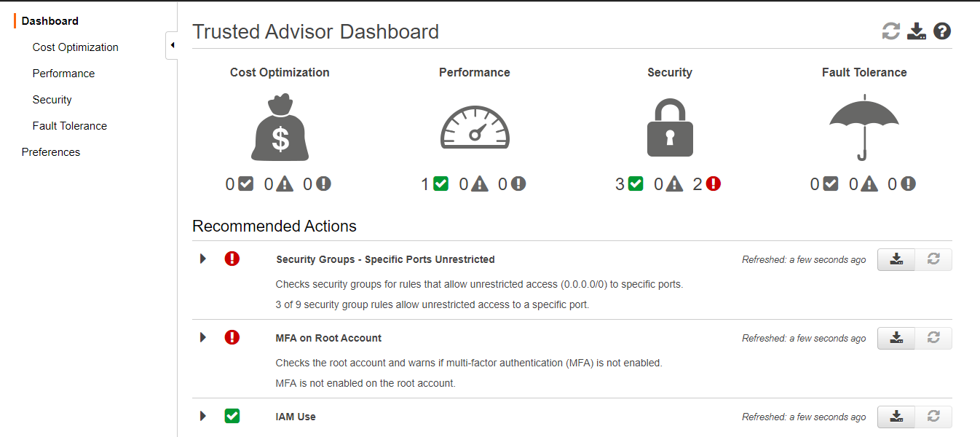Click the Performance gauge icon
980x437 pixels.
pos(475,127)
